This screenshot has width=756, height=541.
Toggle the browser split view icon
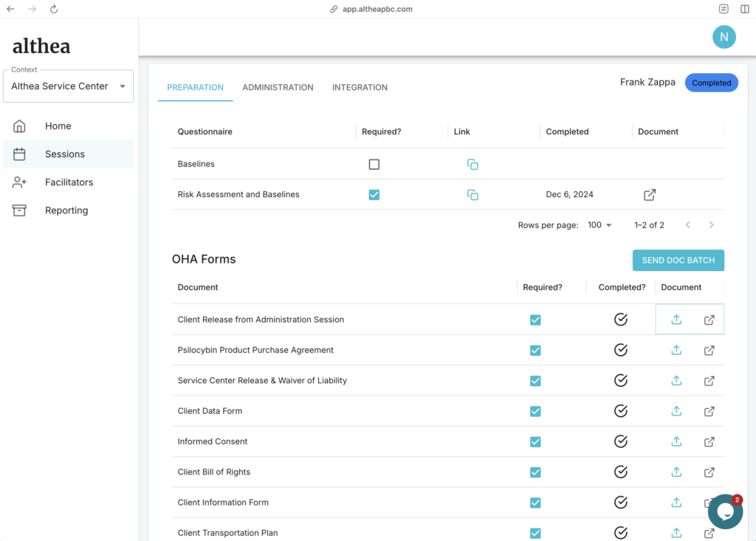[x=745, y=9]
